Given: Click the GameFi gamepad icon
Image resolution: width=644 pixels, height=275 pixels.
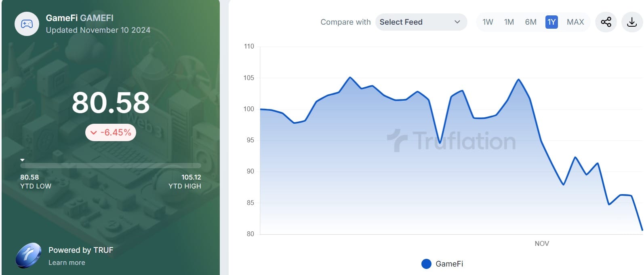Looking at the screenshot, I should point(27,24).
